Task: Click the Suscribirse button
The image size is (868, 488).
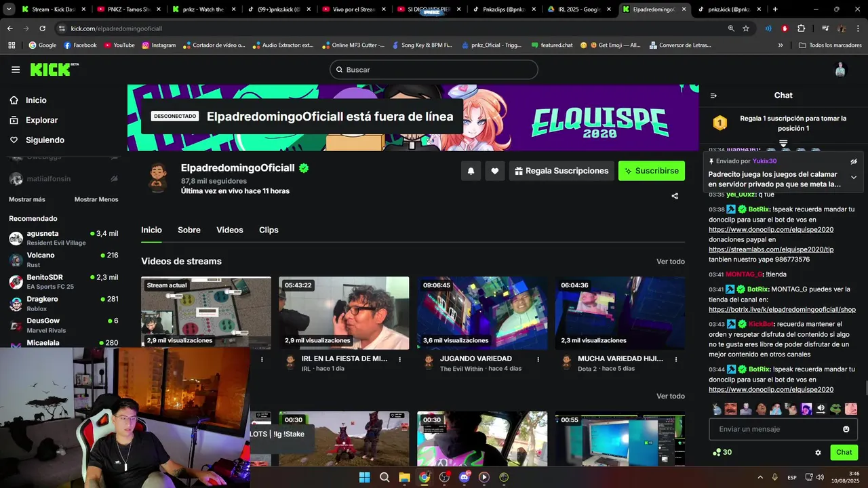Action: pos(652,171)
